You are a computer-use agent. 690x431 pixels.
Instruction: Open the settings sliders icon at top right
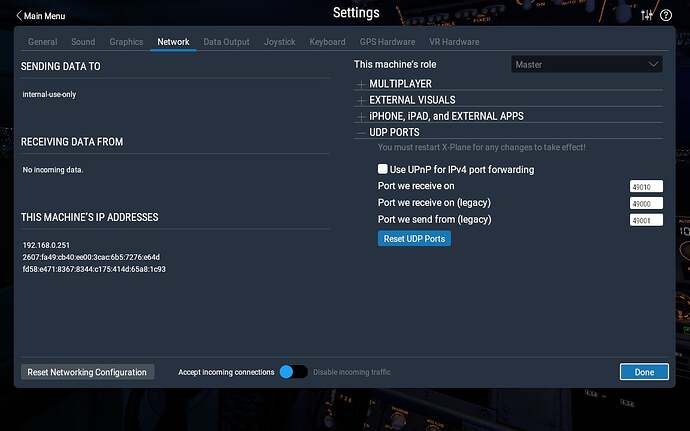(x=647, y=15)
